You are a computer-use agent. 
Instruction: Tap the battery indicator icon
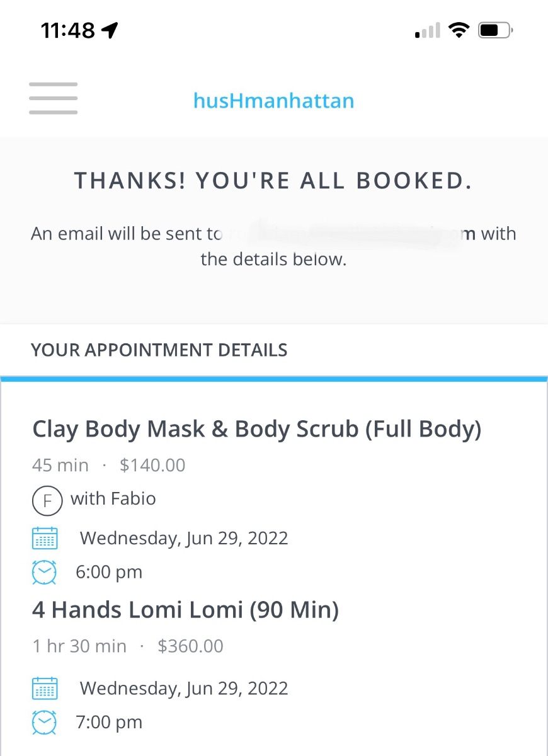(x=496, y=30)
